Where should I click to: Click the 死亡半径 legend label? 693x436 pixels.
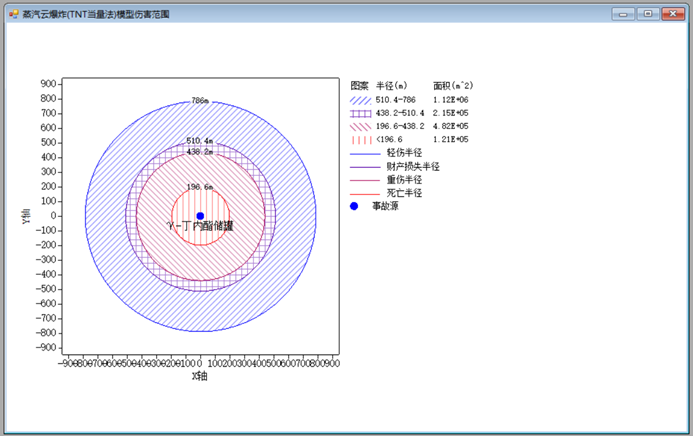[x=404, y=193]
